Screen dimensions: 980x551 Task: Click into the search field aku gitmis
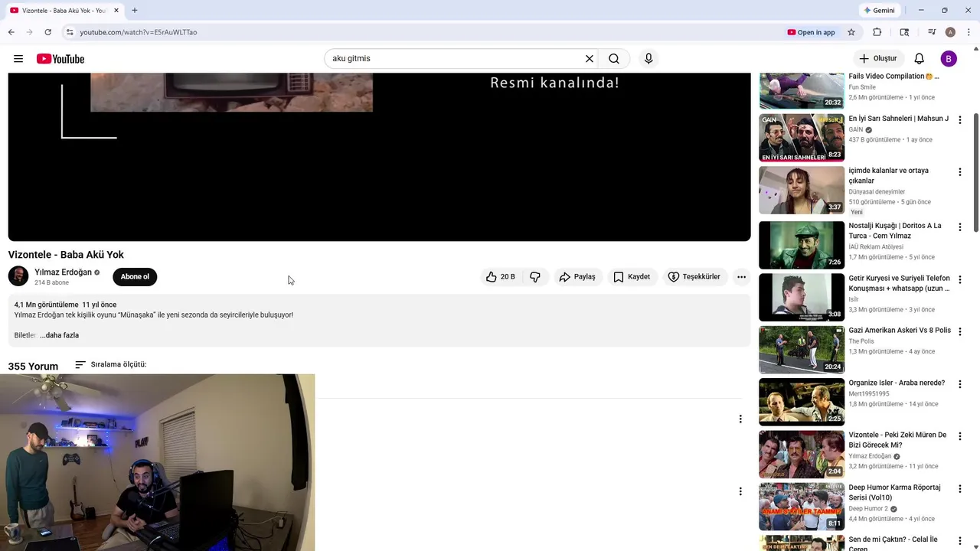pyautogui.click(x=455, y=59)
